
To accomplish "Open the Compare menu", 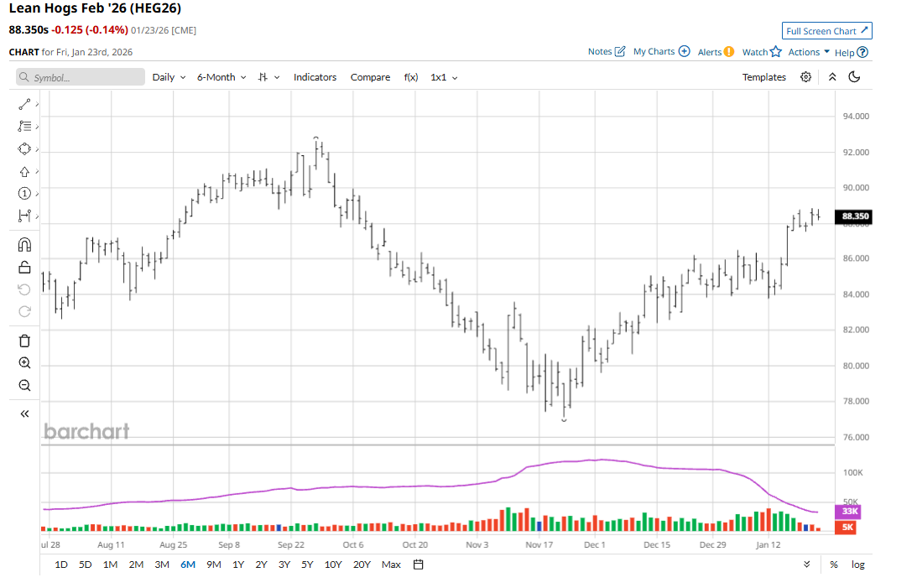I will tap(370, 77).
